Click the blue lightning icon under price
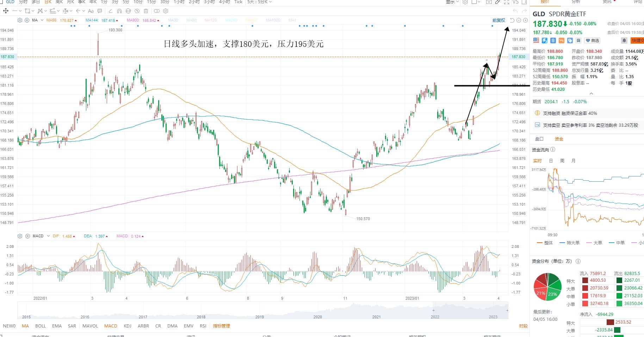This screenshot has width=644, height=337. pyautogui.click(x=545, y=40)
